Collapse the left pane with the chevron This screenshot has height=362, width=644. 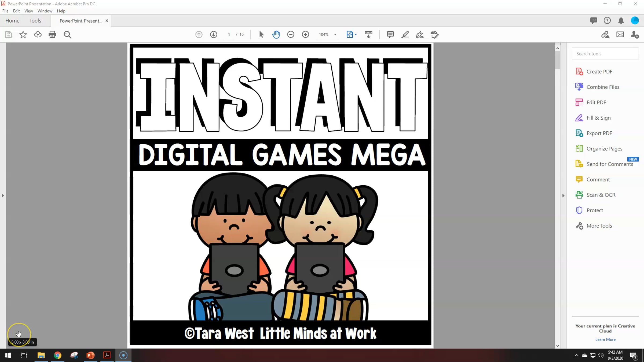3,195
